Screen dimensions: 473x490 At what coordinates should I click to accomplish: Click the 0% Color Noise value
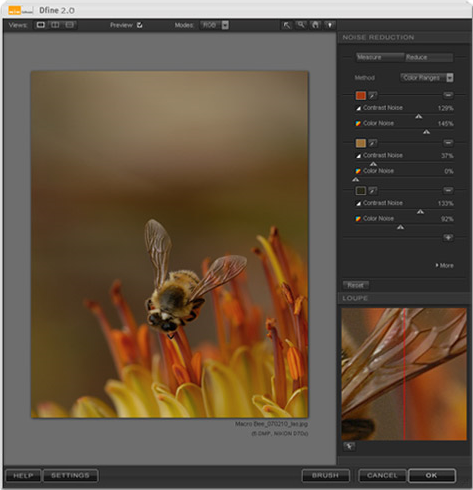click(449, 171)
